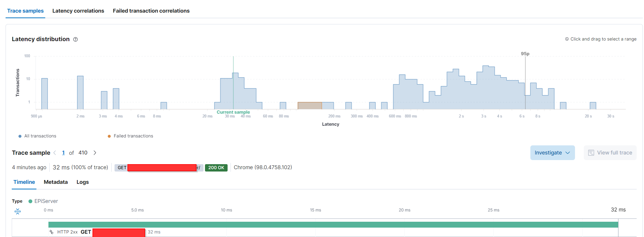
Task: Select the Metadata tab
Action: click(56, 182)
